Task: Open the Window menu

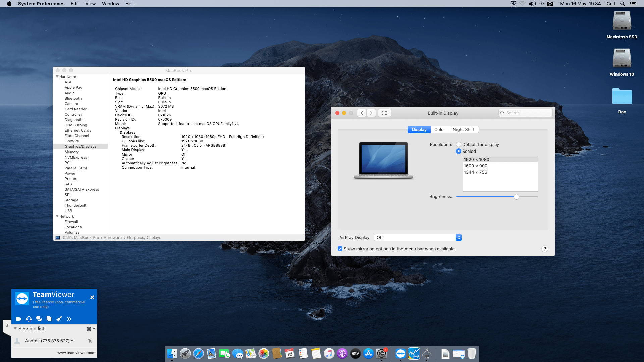Action: tap(110, 4)
